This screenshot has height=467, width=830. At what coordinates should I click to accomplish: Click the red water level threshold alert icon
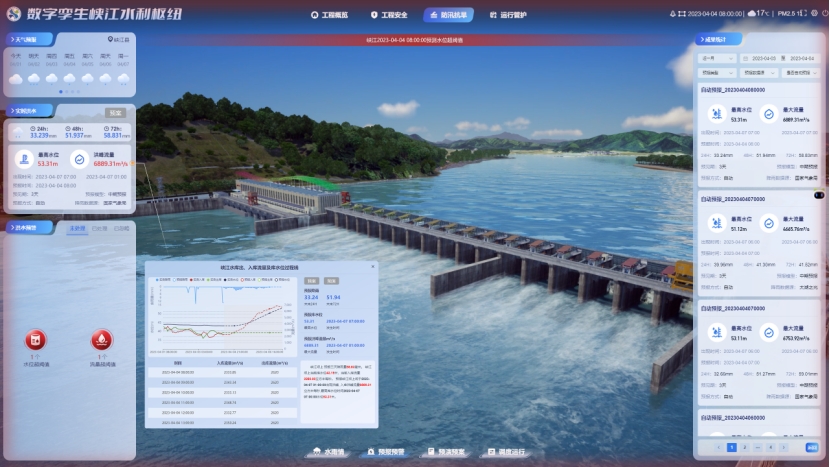(35, 340)
